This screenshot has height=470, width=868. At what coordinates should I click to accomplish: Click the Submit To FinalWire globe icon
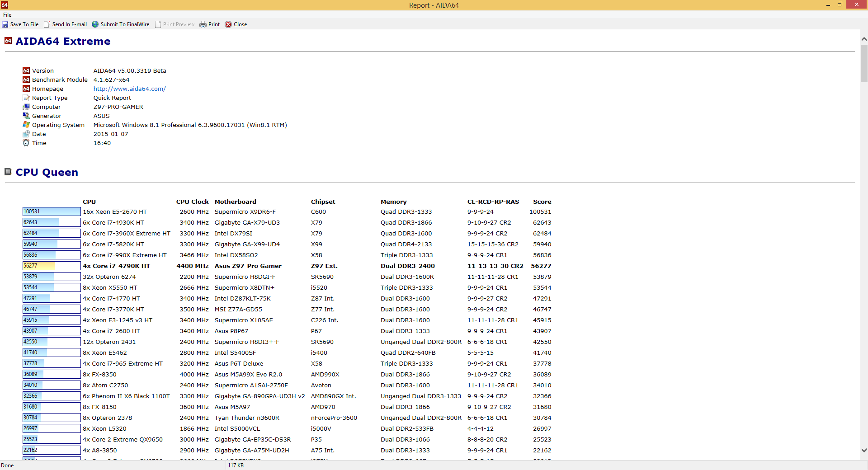(95, 24)
